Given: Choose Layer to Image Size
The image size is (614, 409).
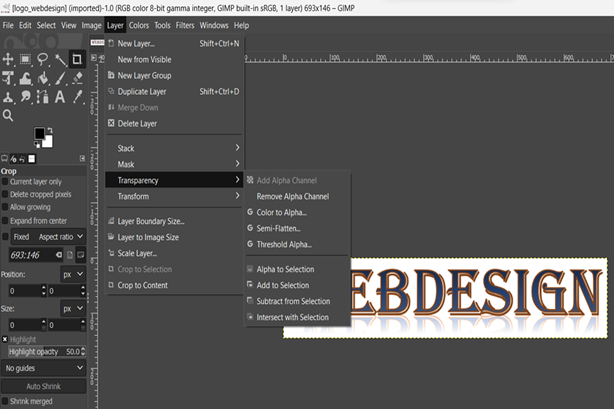Looking at the screenshot, I should pyautogui.click(x=148, y=237).
